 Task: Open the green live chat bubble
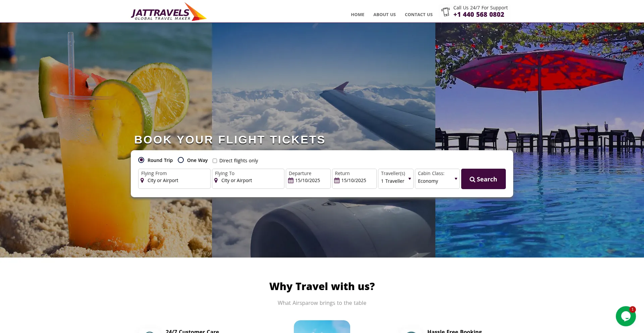click(626, 316)
